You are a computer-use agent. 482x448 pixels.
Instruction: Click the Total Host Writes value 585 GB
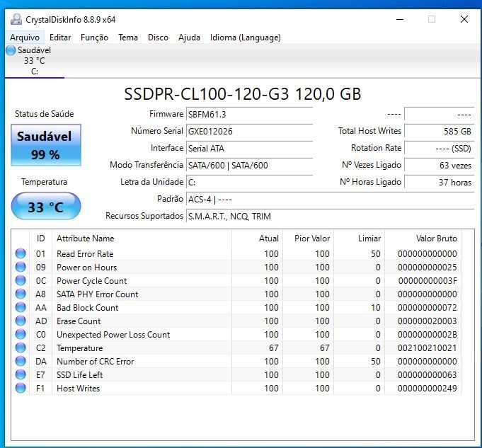tap(440, 132)
